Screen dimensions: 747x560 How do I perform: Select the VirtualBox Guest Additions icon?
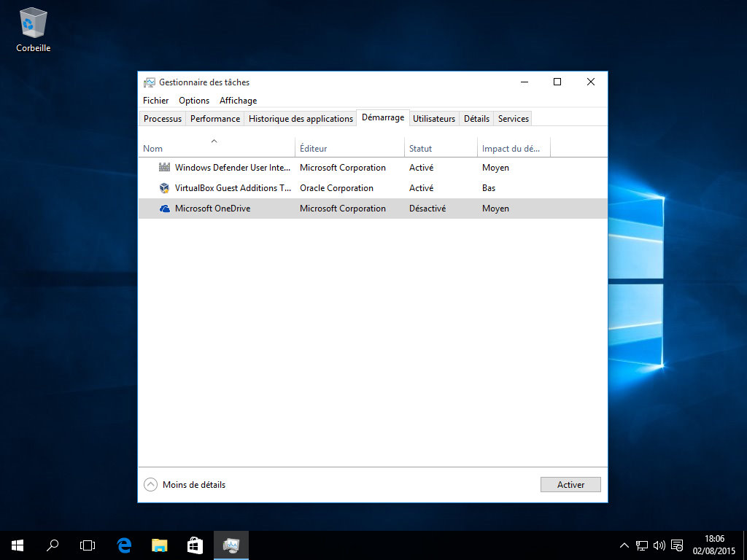(x=164, y=188)
